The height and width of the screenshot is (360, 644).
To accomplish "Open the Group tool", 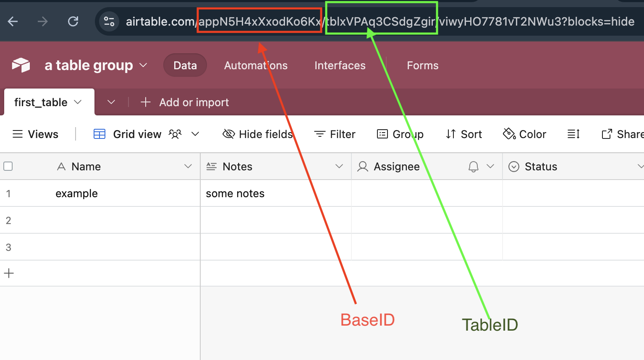I will pos(400,134).
